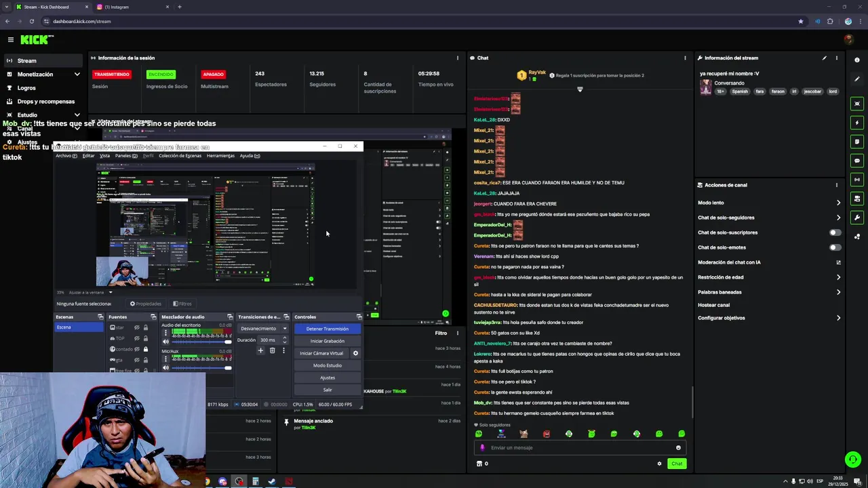Open stream info panel three-dot menu
Image resolution: width=868 pixels, height=488 pixels.
(x=837, y=58)
